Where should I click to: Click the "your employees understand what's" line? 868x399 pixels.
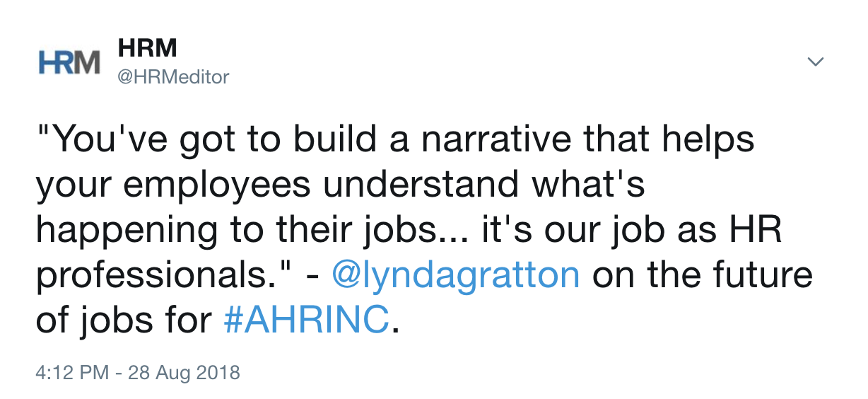pos(340,185)
